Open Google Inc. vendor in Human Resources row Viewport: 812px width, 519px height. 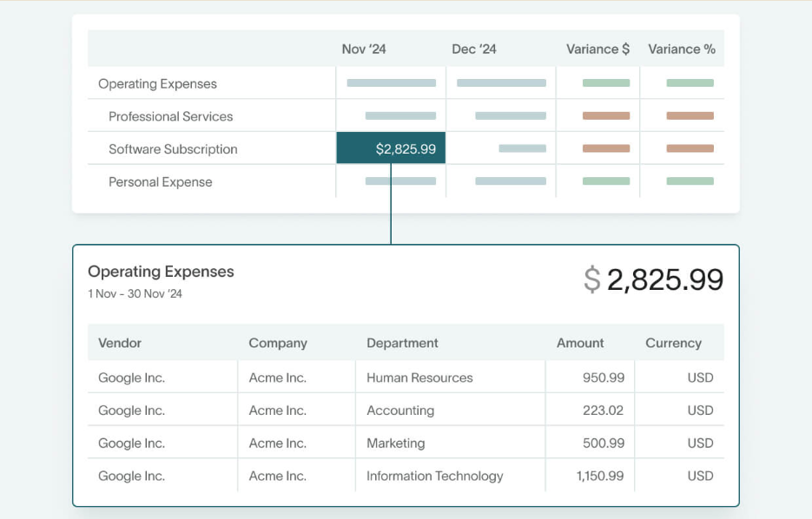[131, 378]
